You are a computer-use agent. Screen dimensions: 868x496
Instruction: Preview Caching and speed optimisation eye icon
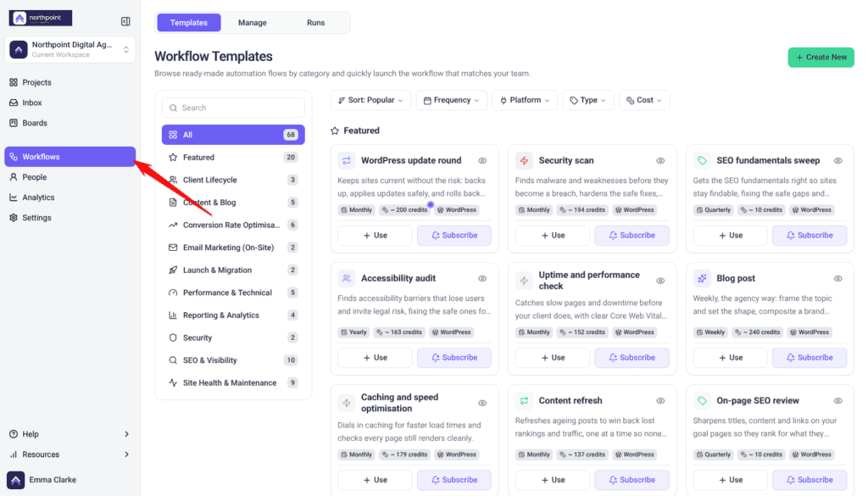tap(482, 404)
